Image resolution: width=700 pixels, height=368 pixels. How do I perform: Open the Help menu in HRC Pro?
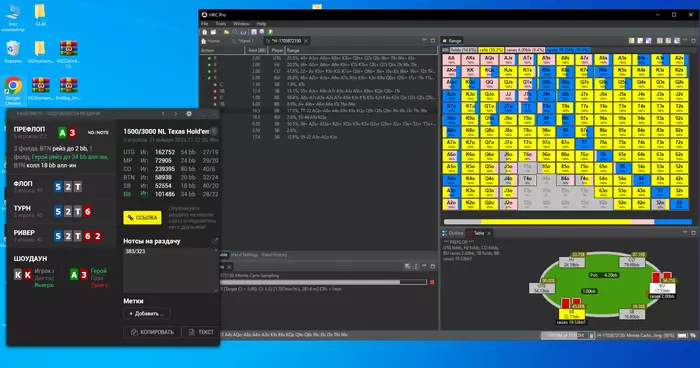coord(262,24)
